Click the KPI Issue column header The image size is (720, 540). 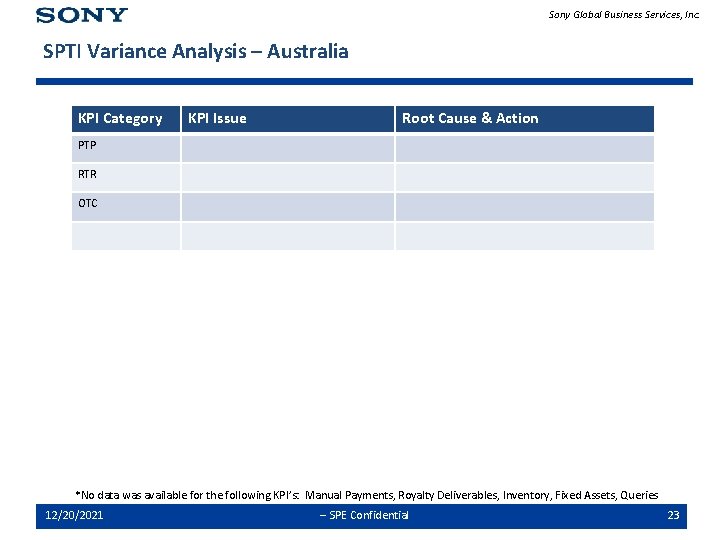point(288,119)
